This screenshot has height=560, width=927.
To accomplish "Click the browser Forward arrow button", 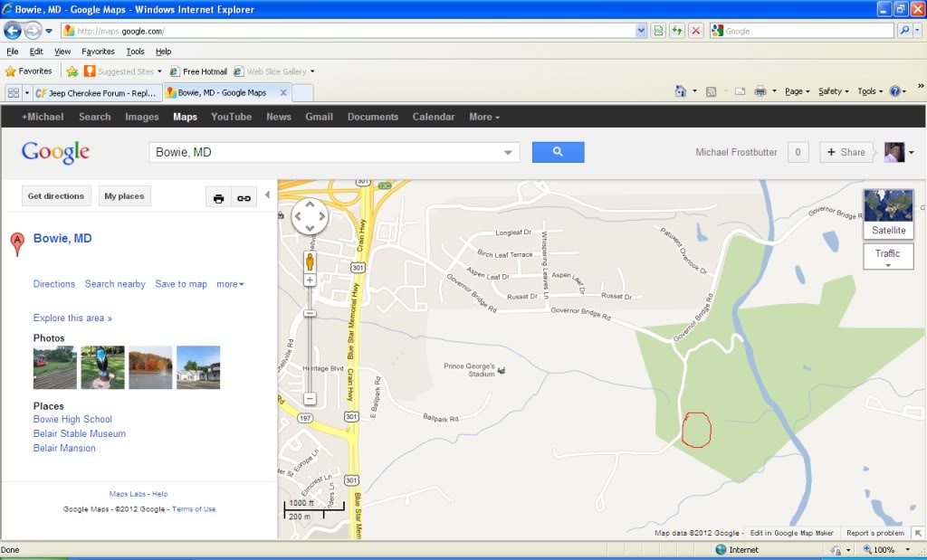I will pos(33,30).
